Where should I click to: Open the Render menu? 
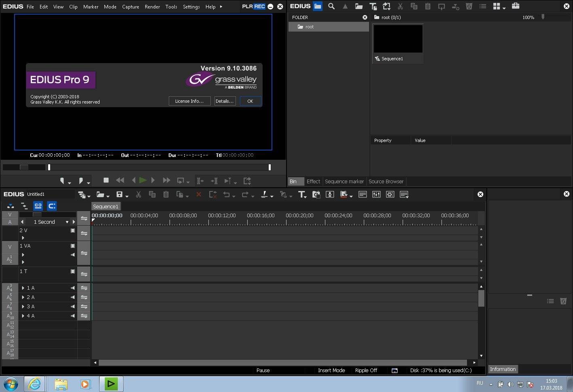152,6
